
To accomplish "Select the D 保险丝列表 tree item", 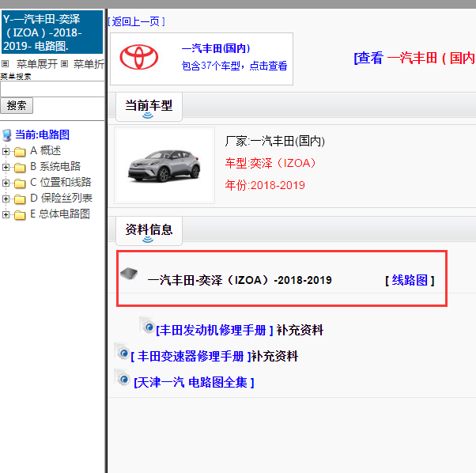I will 62,198.
